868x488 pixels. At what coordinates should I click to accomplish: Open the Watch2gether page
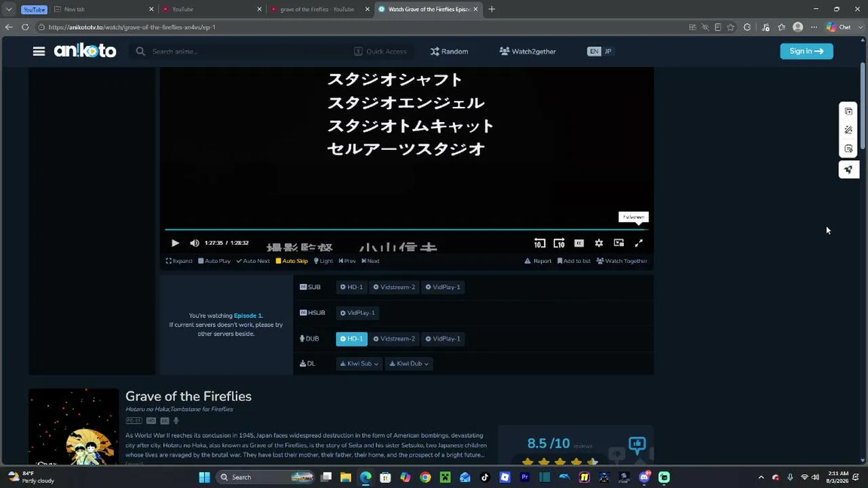tap(528, 52)
